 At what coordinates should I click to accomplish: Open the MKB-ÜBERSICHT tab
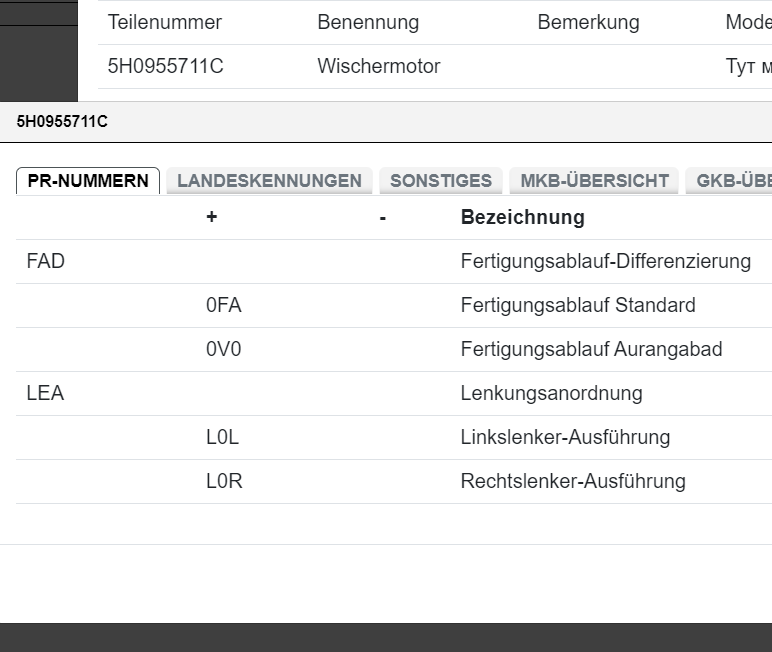pos(594,181)
